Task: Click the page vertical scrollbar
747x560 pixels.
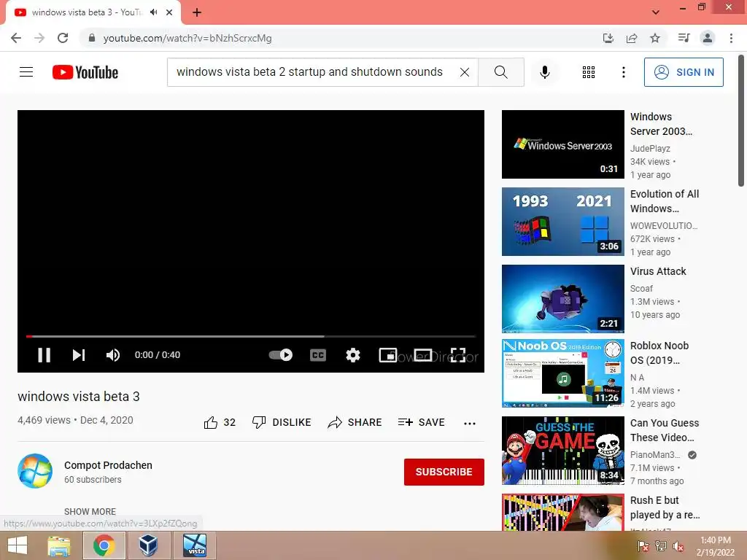Action: point(740,122)
